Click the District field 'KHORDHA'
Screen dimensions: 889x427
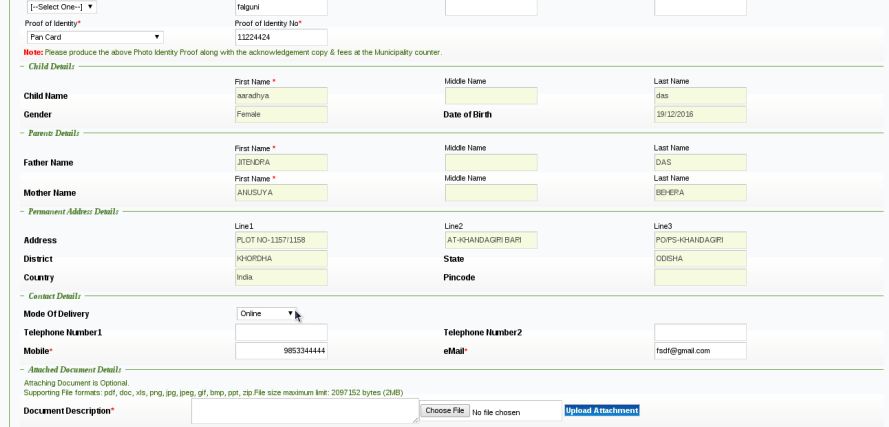[x=281, y=259]
